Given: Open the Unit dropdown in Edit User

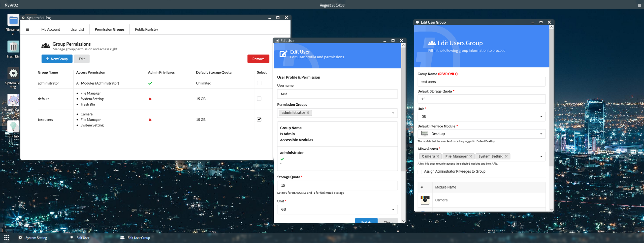Looking at the screenshot, I should point(393,210).
